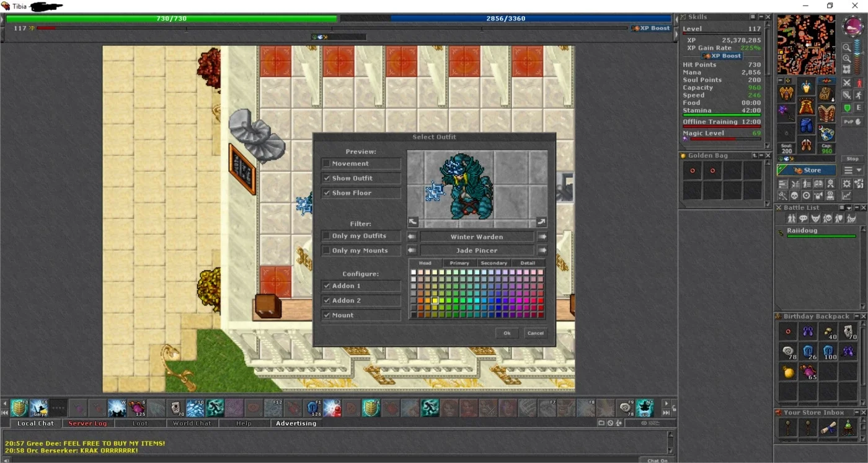This screenshot has height=463, width=868.
Task: Cancel the Select Outfit dialog
Action: point(535,333)
